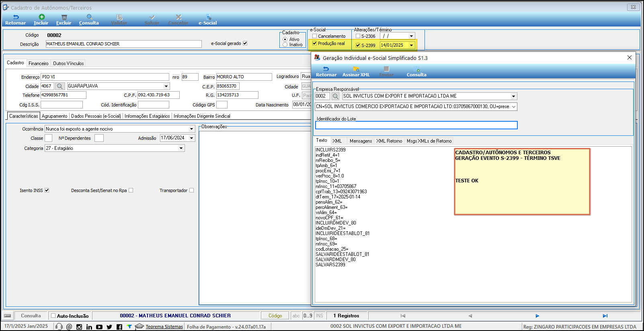Open the e-Social toolbar button
This screenshot has height=331, width=644.
click(x=208, y=20)
